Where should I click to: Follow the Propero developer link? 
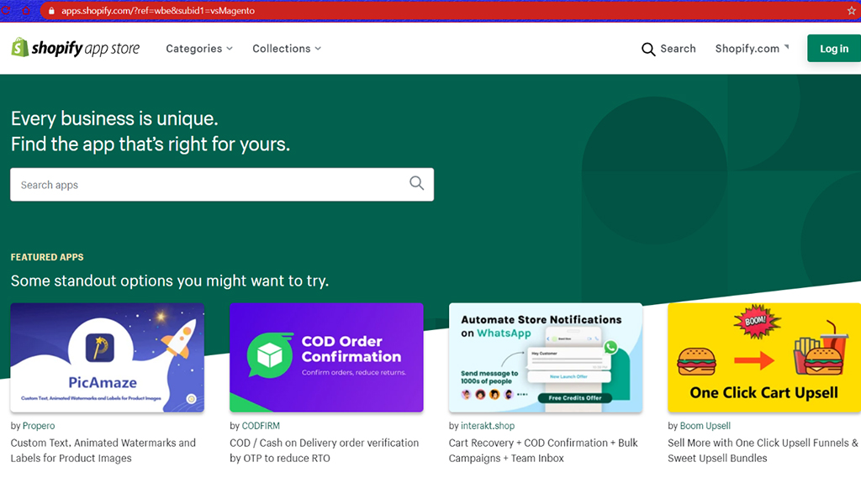pos(39,426)
